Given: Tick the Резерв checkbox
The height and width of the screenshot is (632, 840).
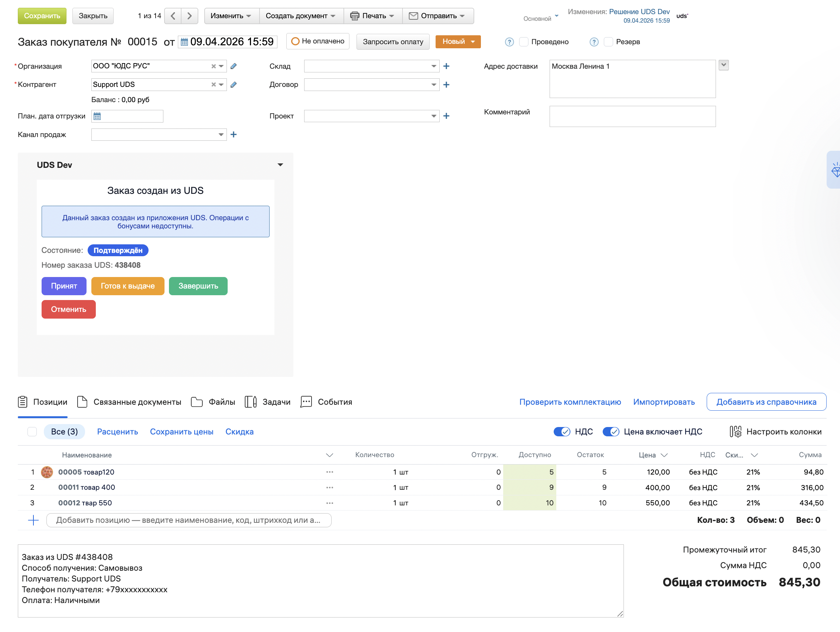Looking at the screenshot, I should pyautogui.click(x=608, y=42).
